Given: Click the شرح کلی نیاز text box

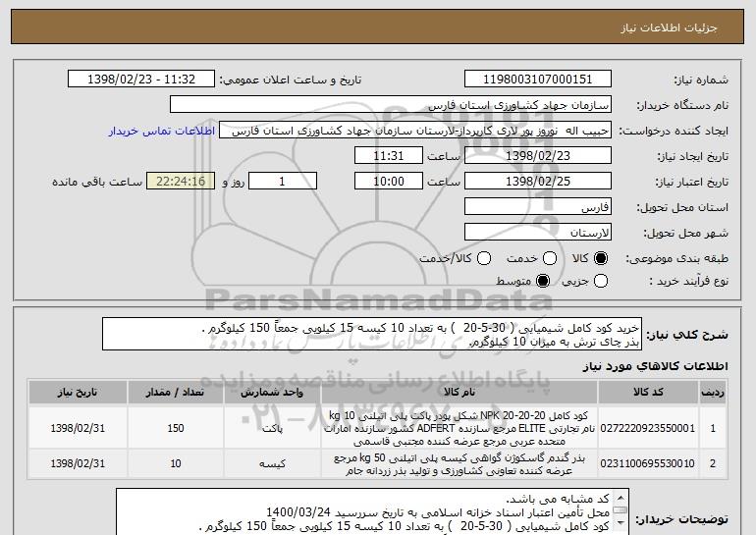Looking at the screenshot, I should coord(372,334).
